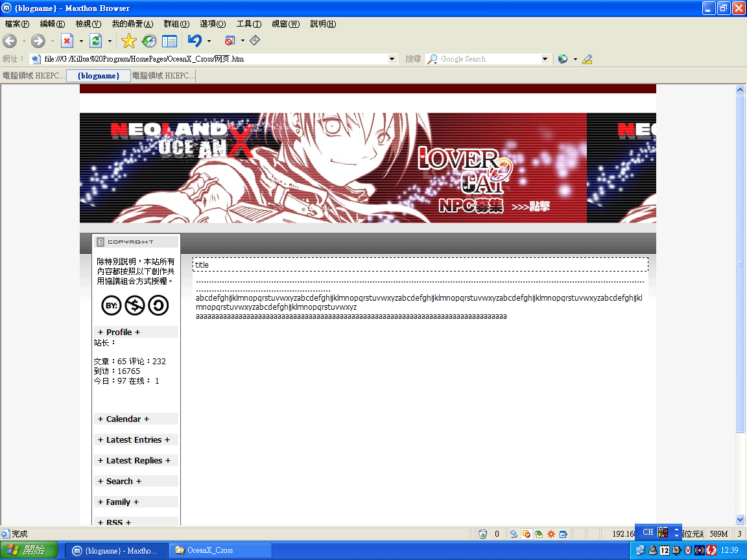Click the globe icon beside the search box

pyautogui.click(x=563, y=59)
